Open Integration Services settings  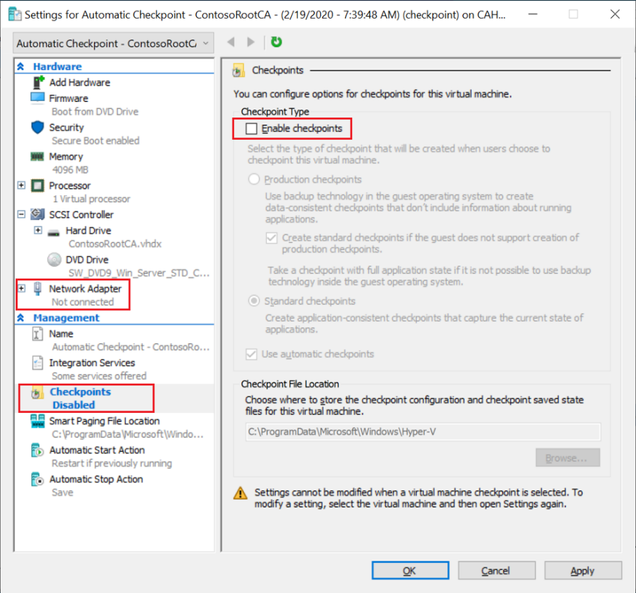[92, 363]
